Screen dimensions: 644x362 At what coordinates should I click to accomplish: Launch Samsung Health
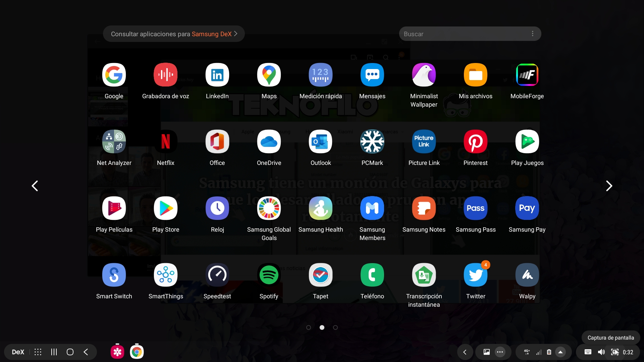pos(321,208)
